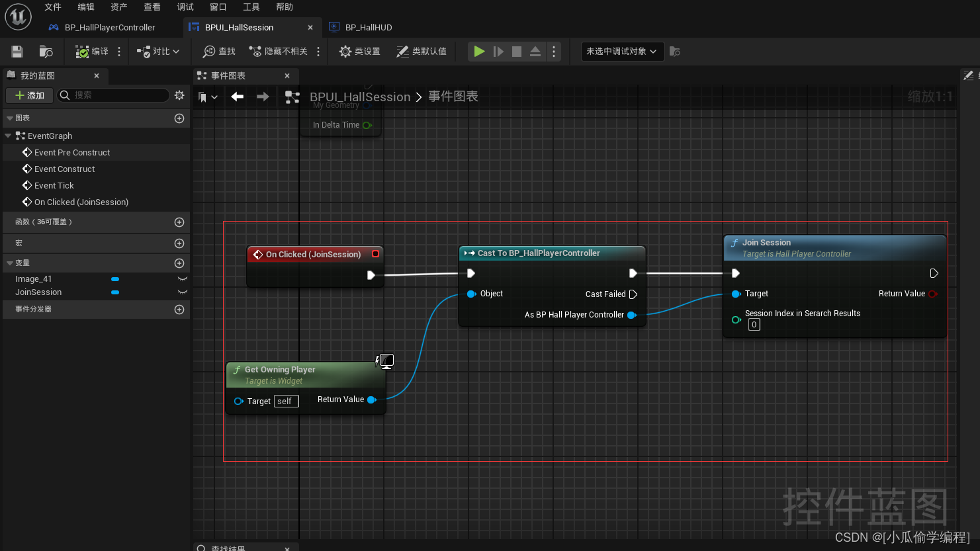Add a new macro with plus icon
The width and height of the screenshot is (980, 551).
(x=179, y=243)
